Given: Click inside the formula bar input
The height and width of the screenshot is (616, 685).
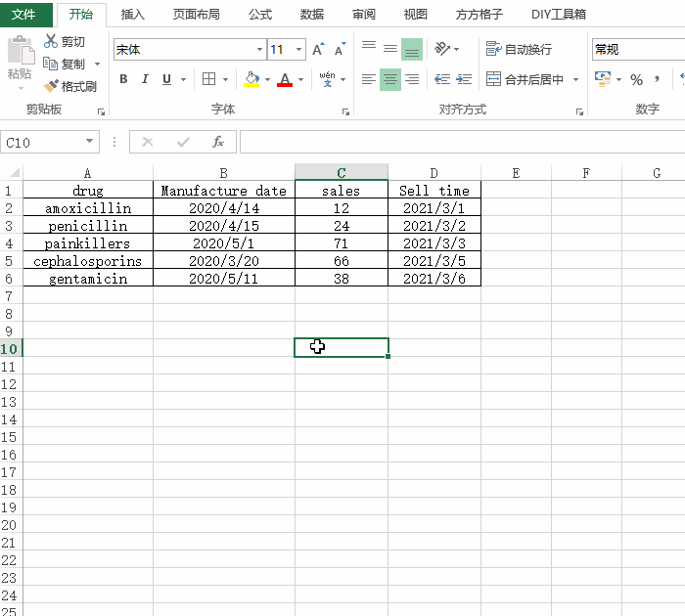Looking at the screenshot, I should (x=462, y=142).
